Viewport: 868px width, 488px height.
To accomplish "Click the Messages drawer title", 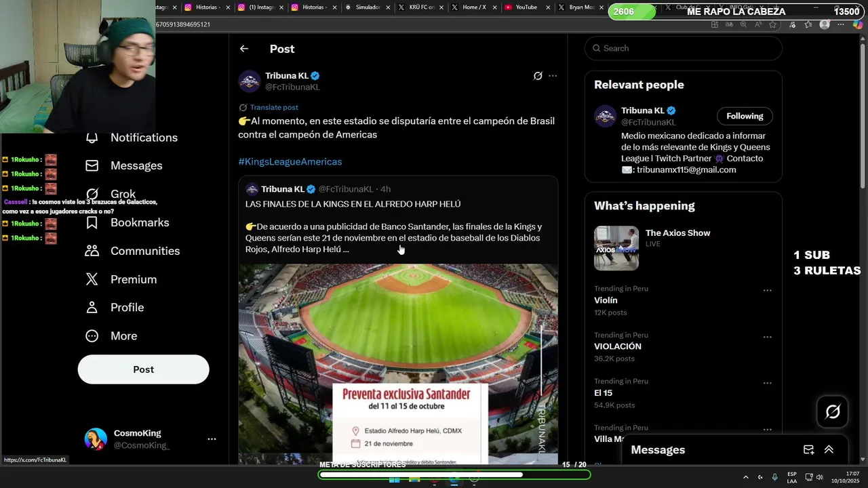I will 658,449.
